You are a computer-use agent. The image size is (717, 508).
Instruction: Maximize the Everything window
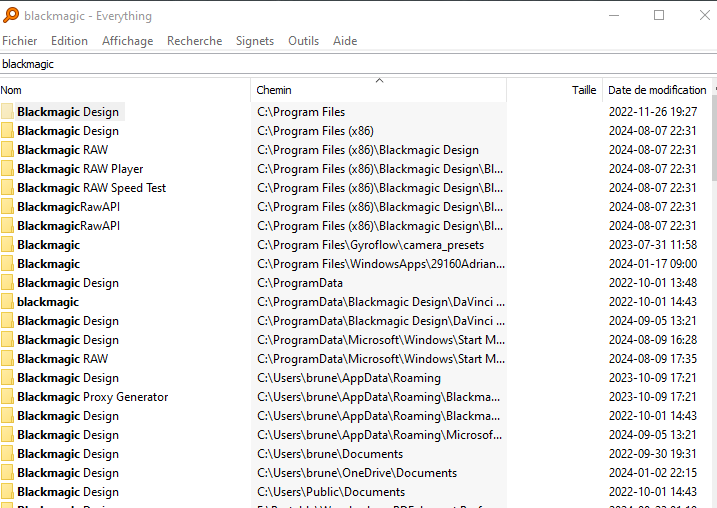pyautogui.click(x=659, y=15)
